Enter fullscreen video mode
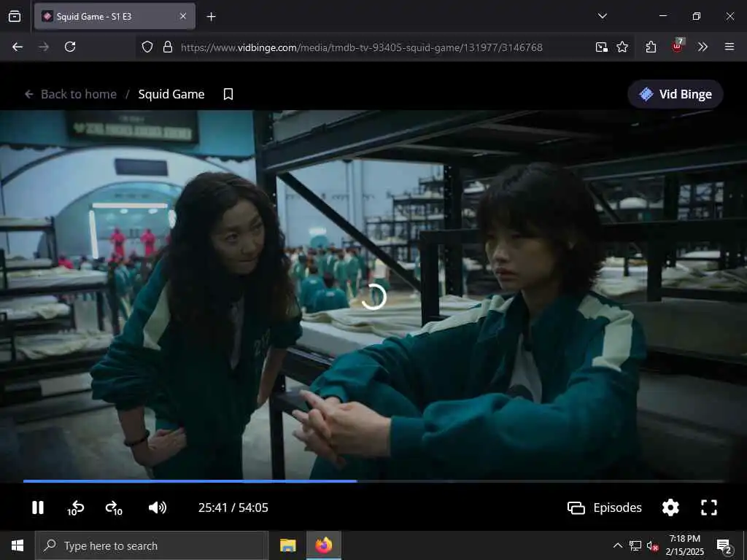The height and width of the screenshot is (560, 747). [x=709, y=507]
